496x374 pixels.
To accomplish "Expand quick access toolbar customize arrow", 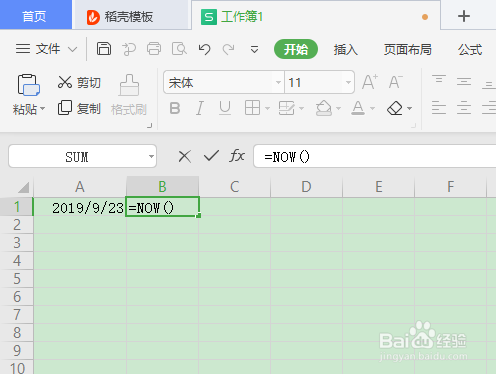I will pos(254,50).
